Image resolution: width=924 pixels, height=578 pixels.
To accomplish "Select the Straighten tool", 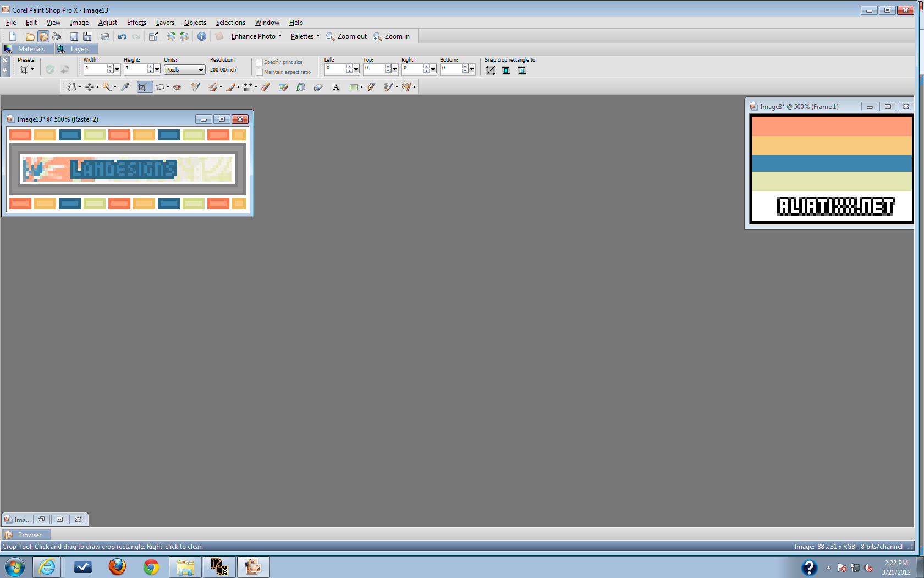I will pyautogui.click(x=160, y=87).
